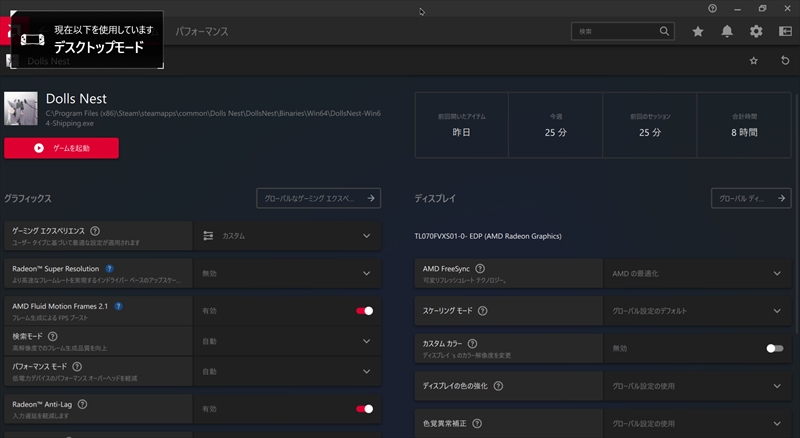Show help for AMD Fluid Motion Frames 2.1

click(x=118, y=306)
